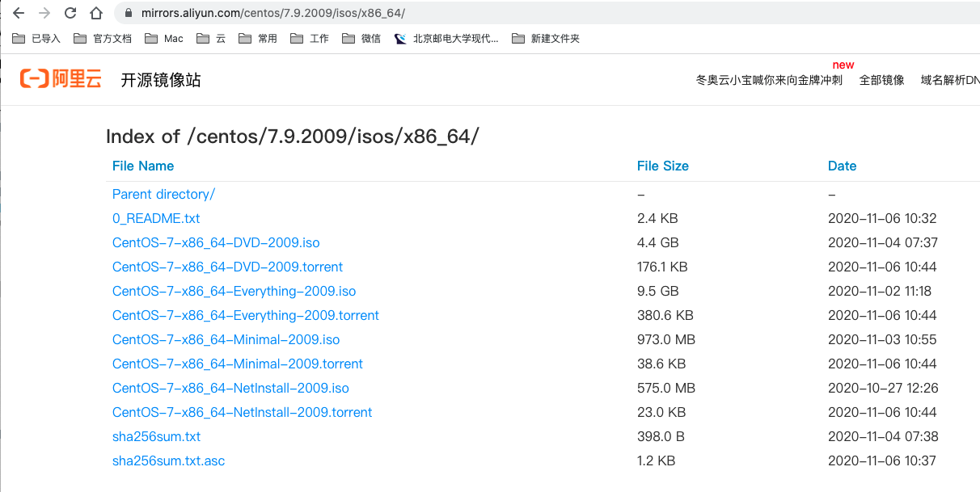The width and height of the screenshot is (980, 492).
Task: Download CentOS-7-x86_64-Minimal-2009.iso
Action: pos(226,339)
